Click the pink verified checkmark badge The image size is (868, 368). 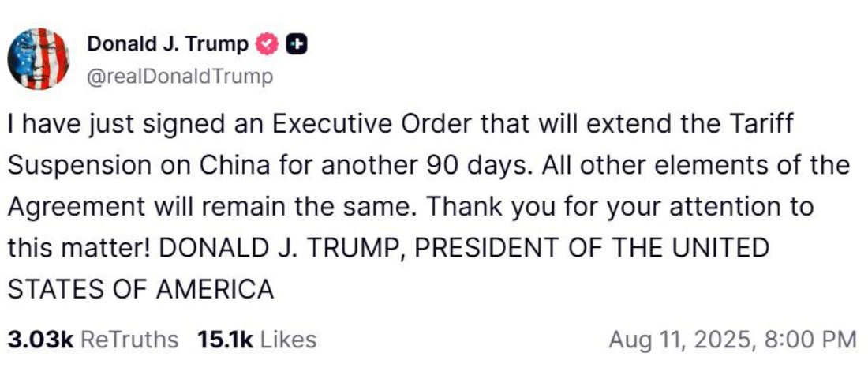point(268,45)
